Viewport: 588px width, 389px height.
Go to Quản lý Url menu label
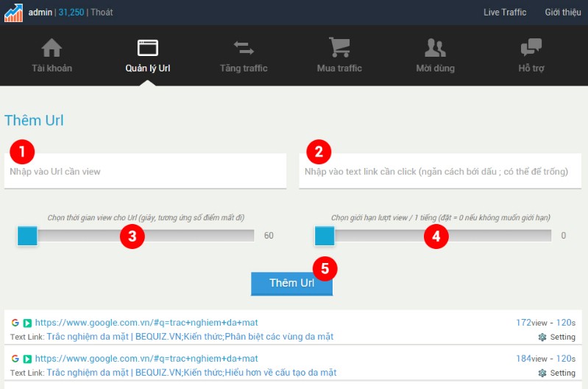148,69
